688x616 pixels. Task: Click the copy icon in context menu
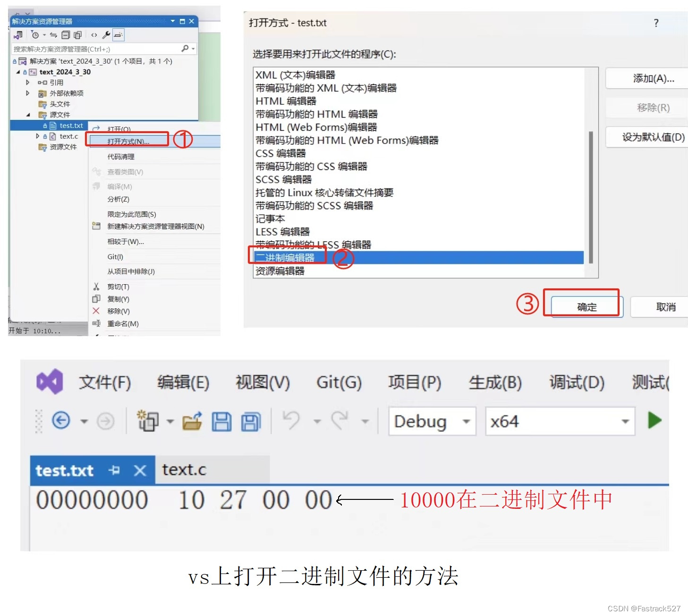click(x=96, y=299)
